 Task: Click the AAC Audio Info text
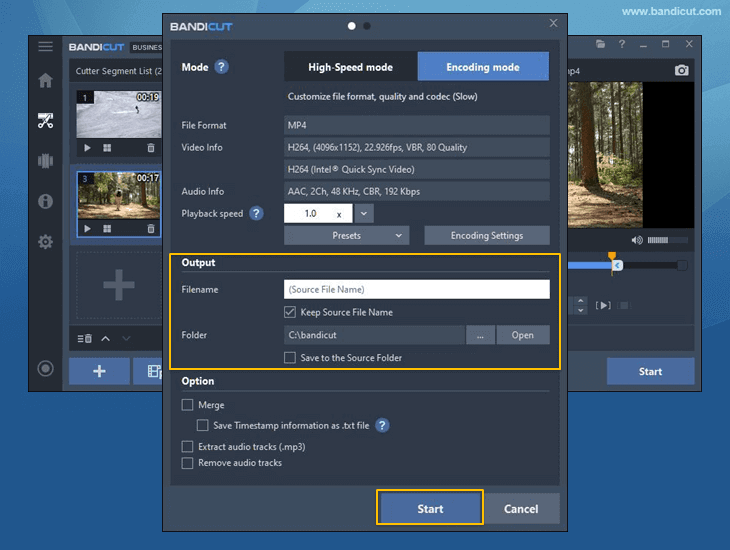[354, 191]
